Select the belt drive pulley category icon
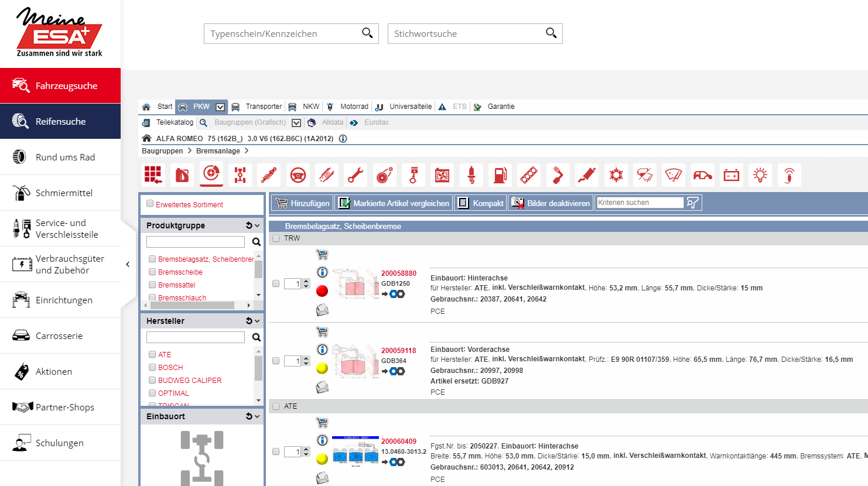 click(x=385, y=175)
